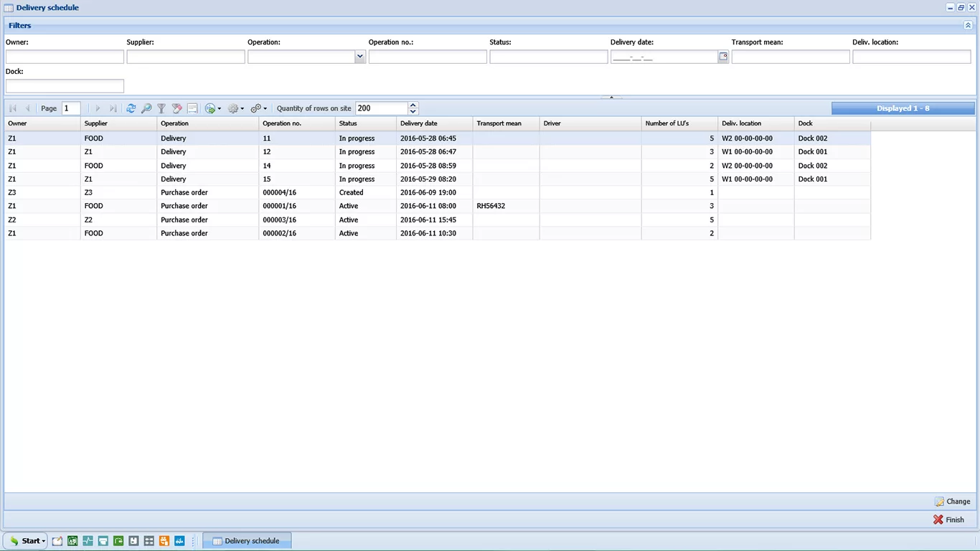Click the 000004/16 operation number cell
Image resolution: width=980 pixels, height=551 pixels.
click(x=297, y=192)
